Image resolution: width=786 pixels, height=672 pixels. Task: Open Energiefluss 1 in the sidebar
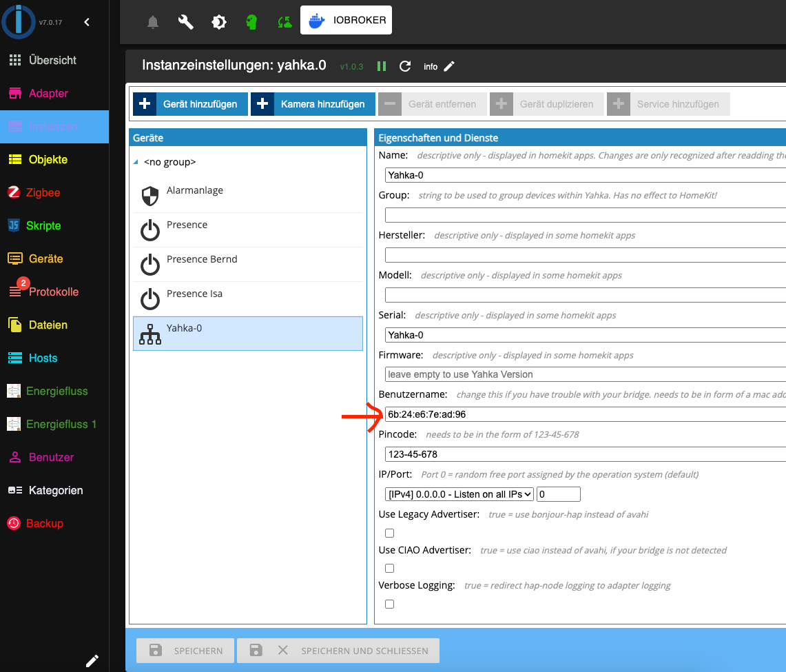(x=54, y=425)
